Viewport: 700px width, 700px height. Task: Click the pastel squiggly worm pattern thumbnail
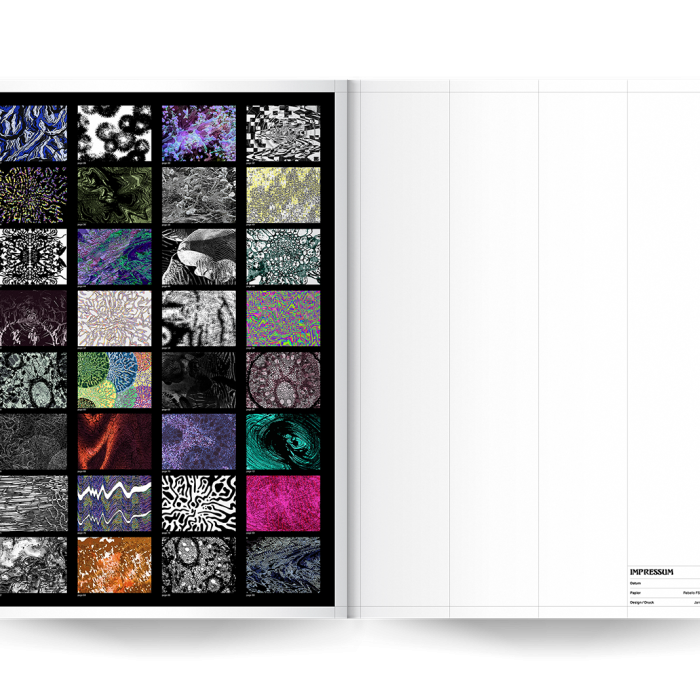pos(115,318)
